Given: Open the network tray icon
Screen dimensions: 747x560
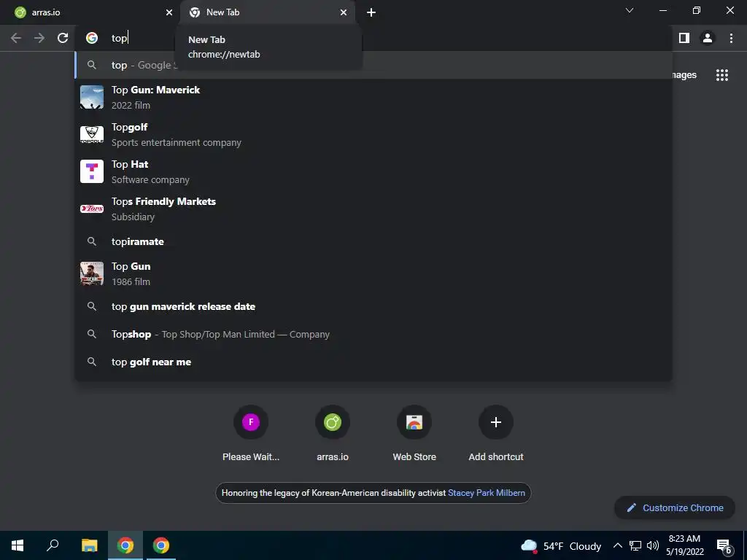Looking at the screenshot, I should [x=635, y=545].
